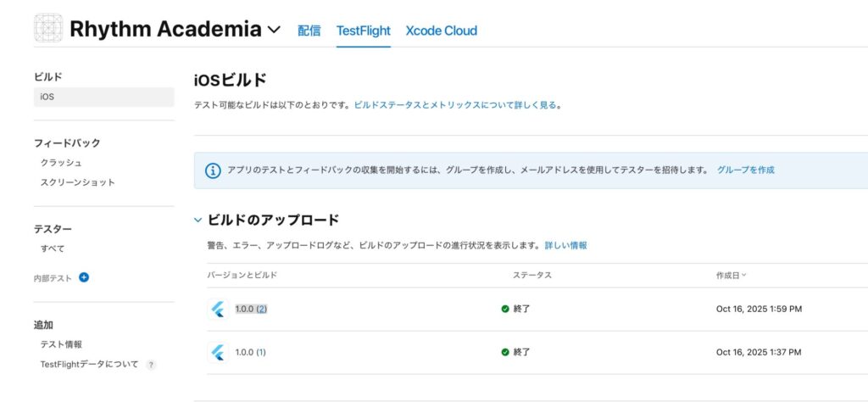Click the 詳しい情報 link

coord(565,245)
